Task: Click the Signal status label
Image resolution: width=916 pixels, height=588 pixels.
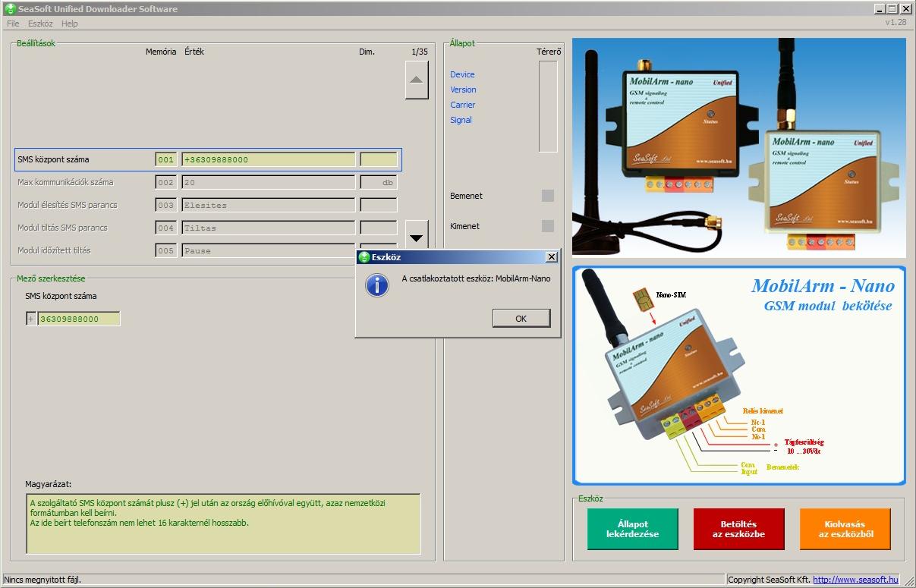Action: (461, 120)
